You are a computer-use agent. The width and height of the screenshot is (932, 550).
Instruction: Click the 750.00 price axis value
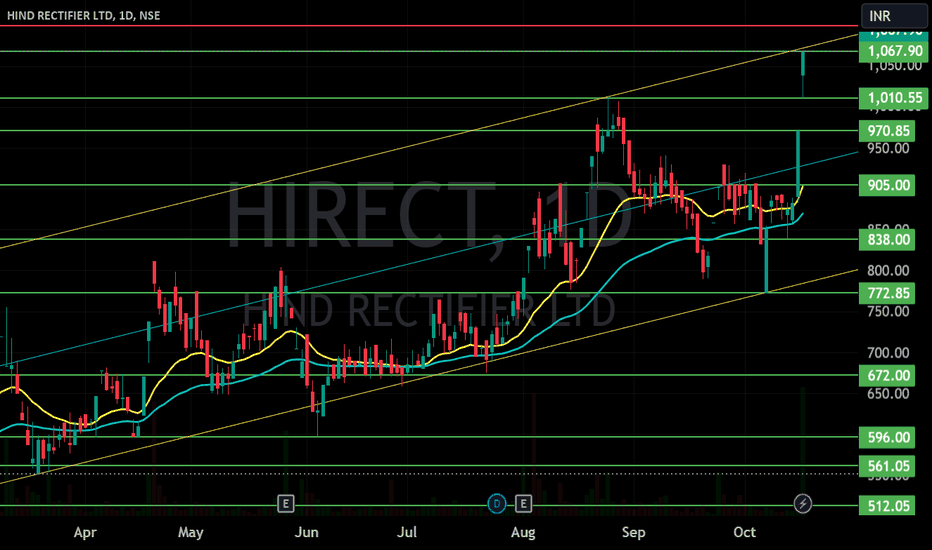click(888, 312)
